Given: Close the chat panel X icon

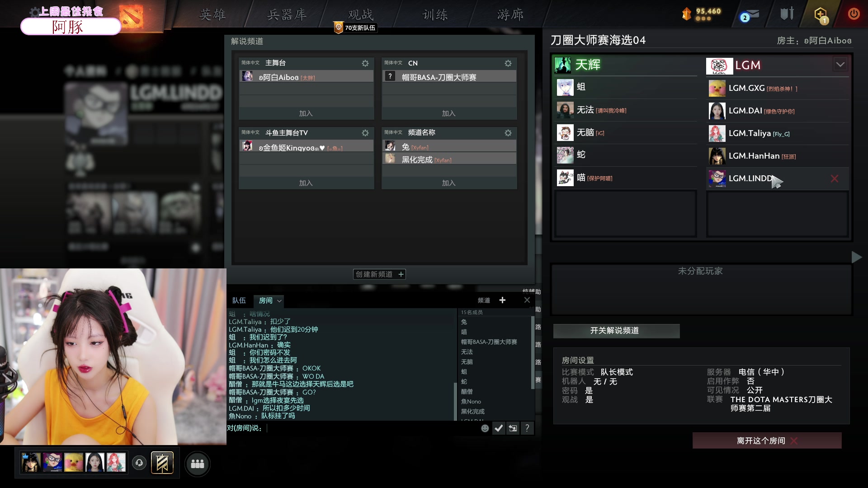Looking at the screenshot, I should coord(527,300).
